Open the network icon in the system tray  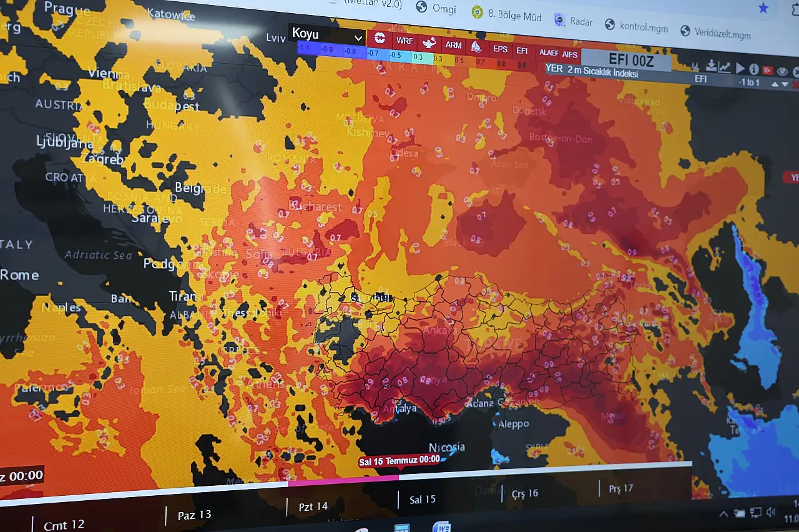pyautogui.click(x=755, y=513)
